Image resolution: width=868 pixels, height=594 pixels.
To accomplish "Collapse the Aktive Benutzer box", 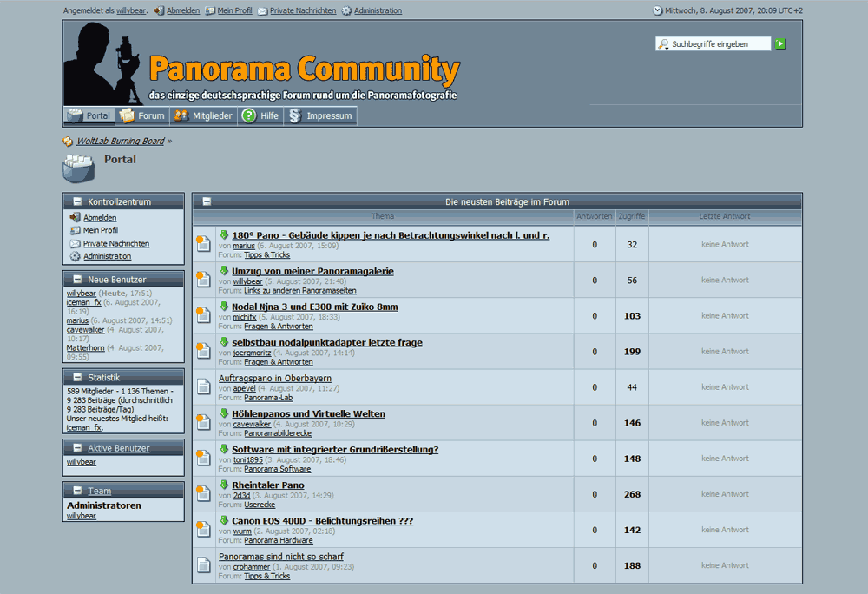I will click(77, 448).
